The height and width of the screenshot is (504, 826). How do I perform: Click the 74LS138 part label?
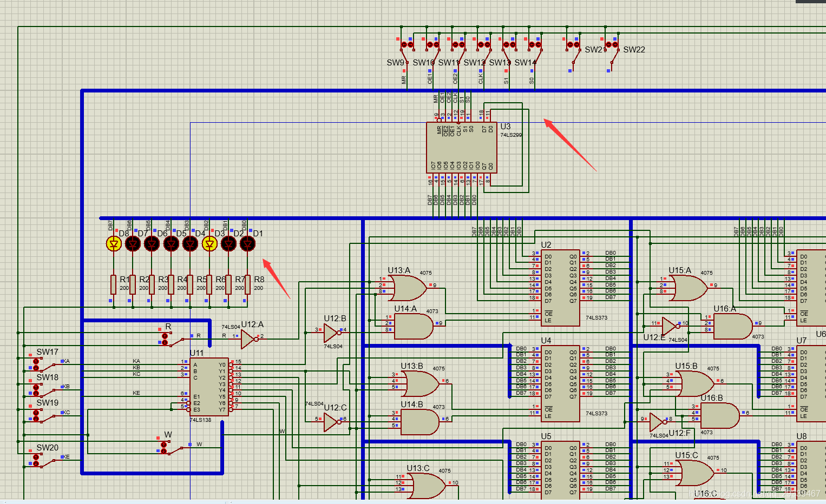coord(200,420)
